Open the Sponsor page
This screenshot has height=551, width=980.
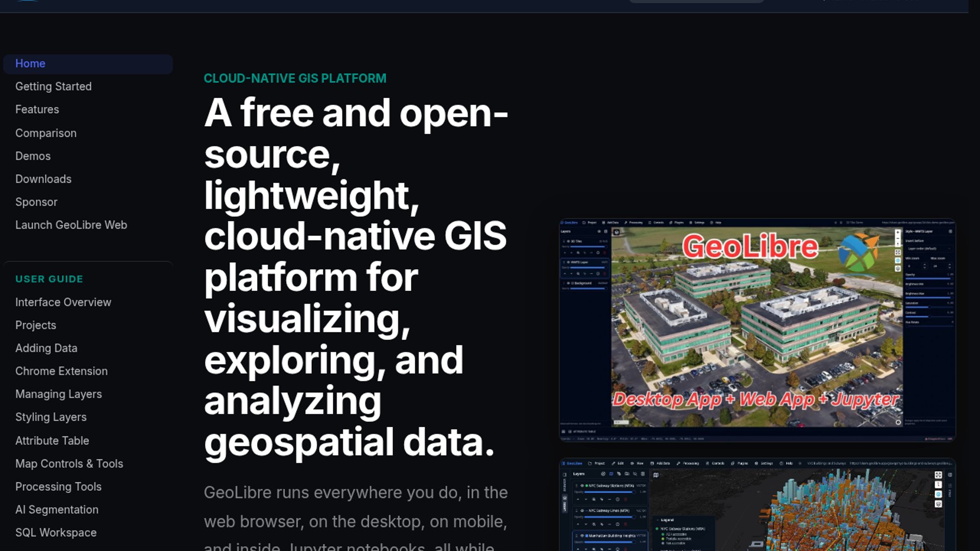point(36,202)
